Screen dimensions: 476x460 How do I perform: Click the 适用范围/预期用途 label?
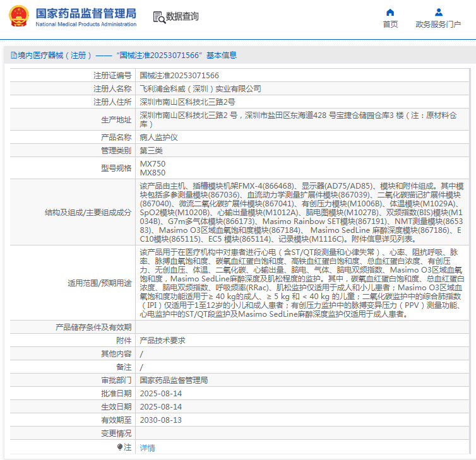click(100, 283)
